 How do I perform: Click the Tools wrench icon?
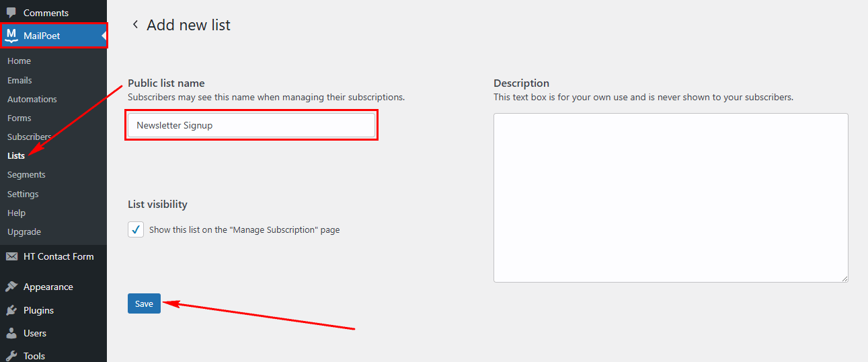point(11,355)
